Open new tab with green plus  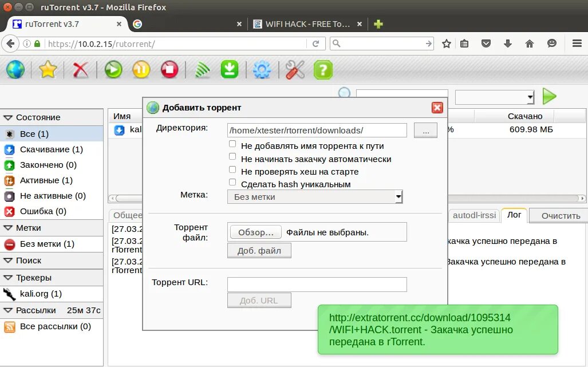pos(378,24)
